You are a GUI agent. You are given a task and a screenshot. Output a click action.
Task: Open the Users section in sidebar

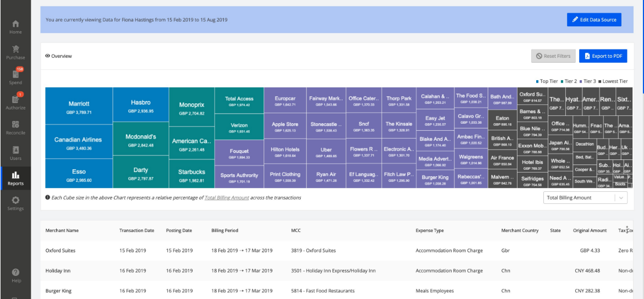[x=15, y=153]
